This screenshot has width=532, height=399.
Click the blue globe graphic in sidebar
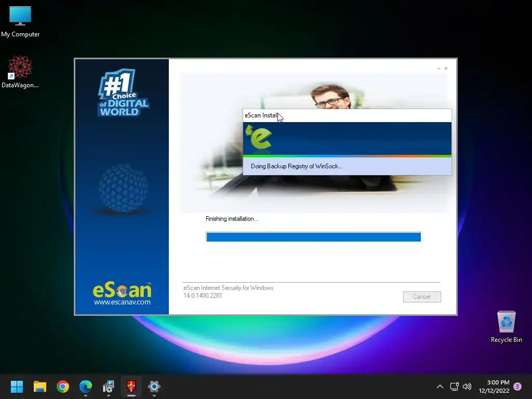click(x=124, y=188)
